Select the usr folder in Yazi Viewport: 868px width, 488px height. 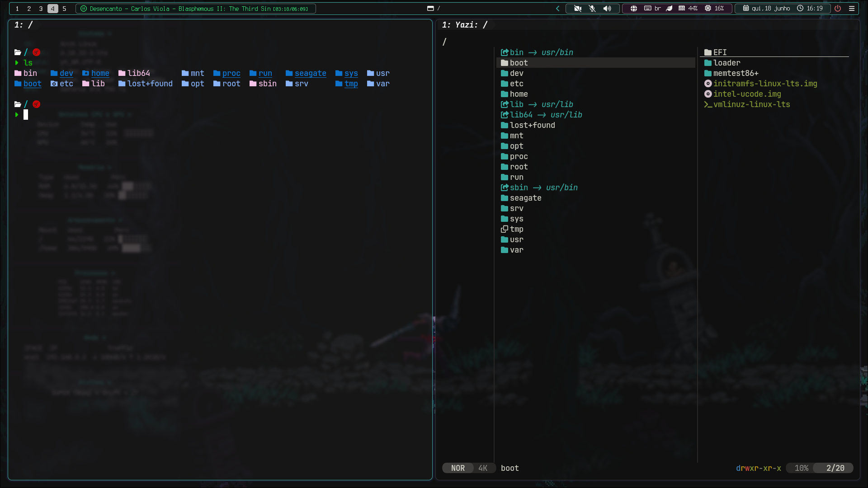596,239
